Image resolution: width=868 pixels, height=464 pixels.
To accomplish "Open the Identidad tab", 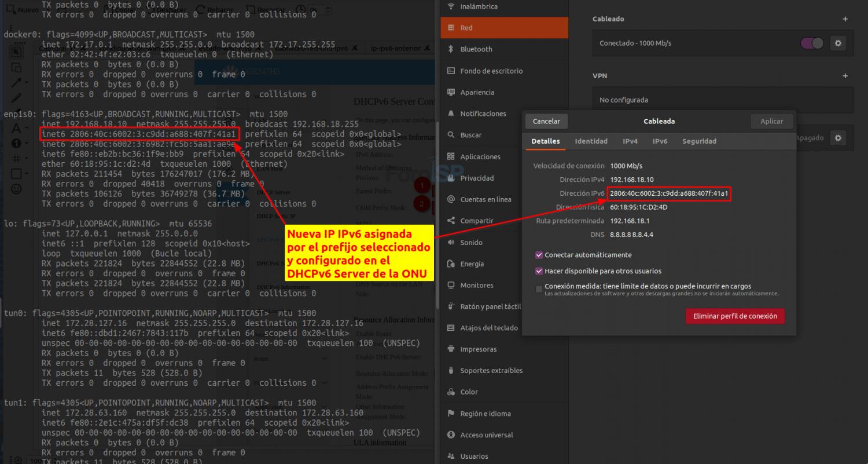I will (591, 141).
